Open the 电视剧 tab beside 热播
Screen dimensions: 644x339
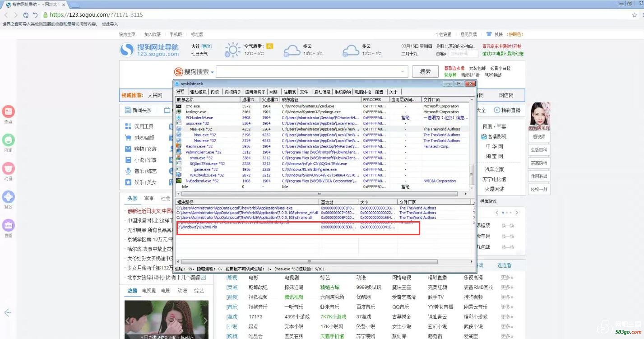pyautogui.click(x=149, y=291)
